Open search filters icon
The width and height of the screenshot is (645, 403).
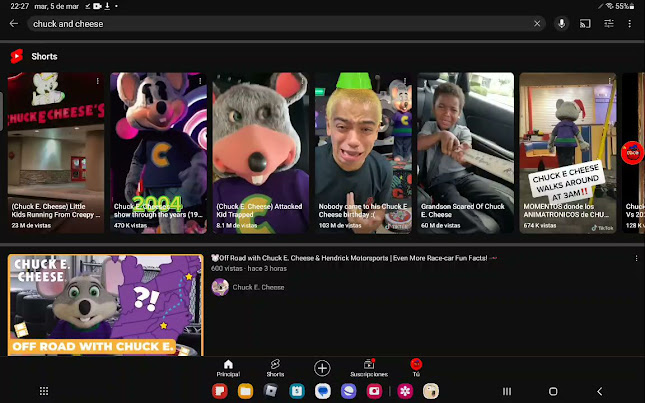point(608,23)
